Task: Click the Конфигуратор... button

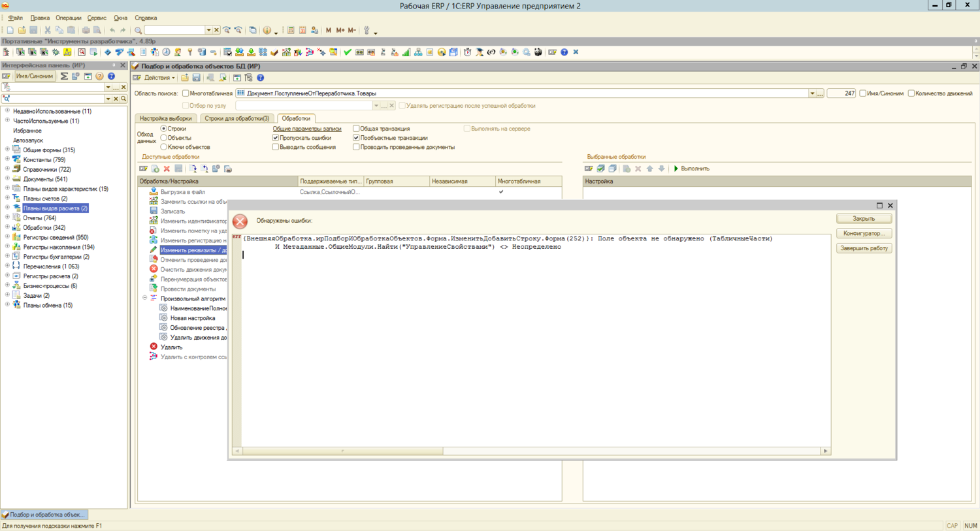Action: (x=863, y=233)
